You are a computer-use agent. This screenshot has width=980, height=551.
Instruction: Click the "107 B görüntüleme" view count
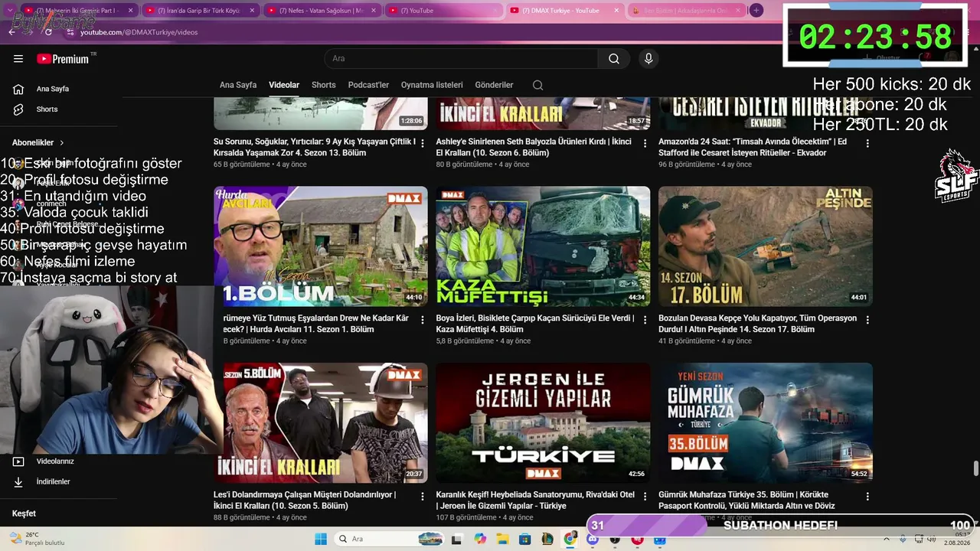[x=466, y=518]
